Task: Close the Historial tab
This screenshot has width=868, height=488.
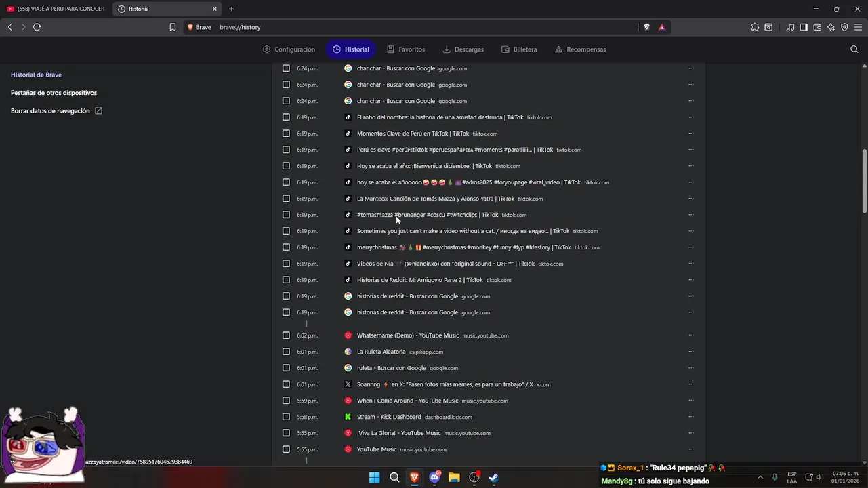Action: [215, 9]
